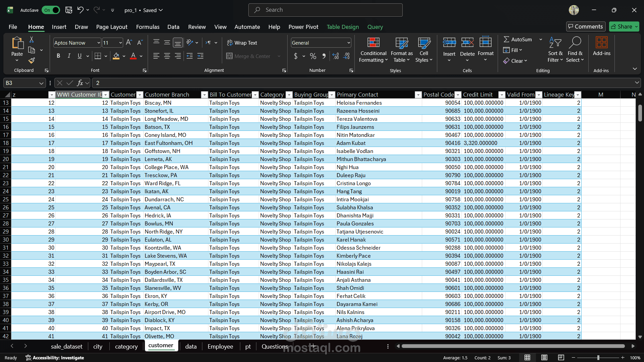The width and height of the screenshot is (644, 362).
Task: Toggle Italic formatting
Action: 69,56
